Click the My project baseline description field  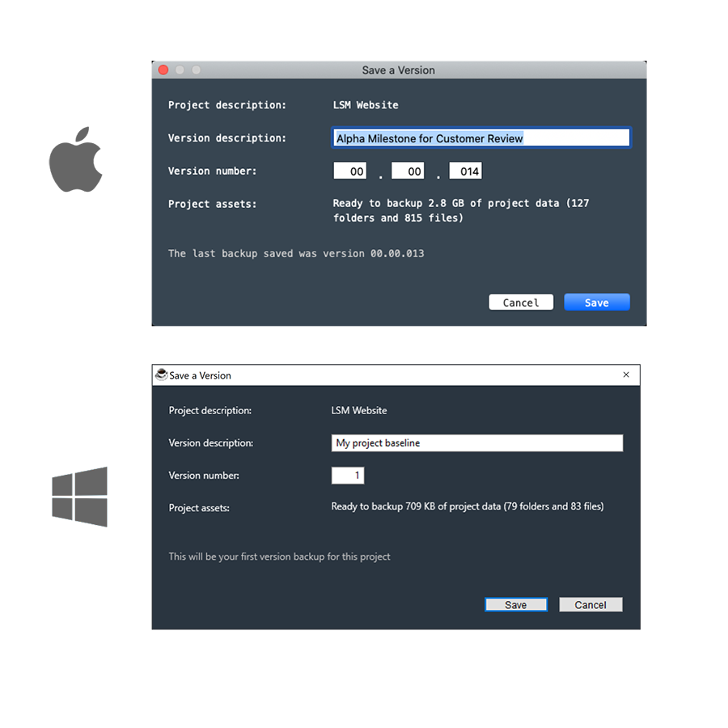[476, 442]
